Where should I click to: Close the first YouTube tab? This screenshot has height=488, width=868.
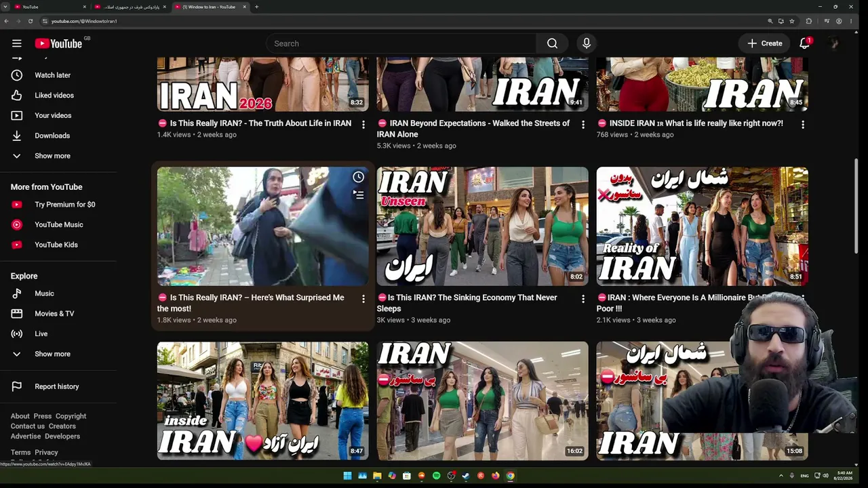pyautogui.click(x=85, y=7)
